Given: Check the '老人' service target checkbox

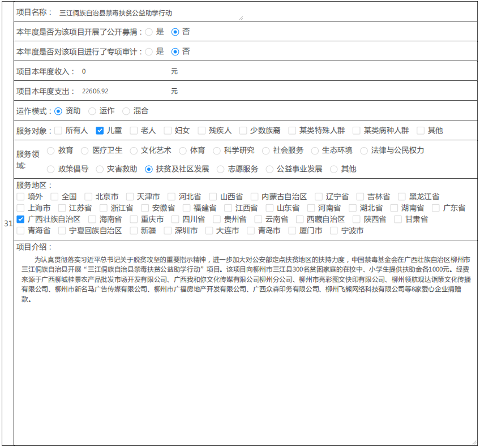Looking at the screenshot, I should coord(134,131).
